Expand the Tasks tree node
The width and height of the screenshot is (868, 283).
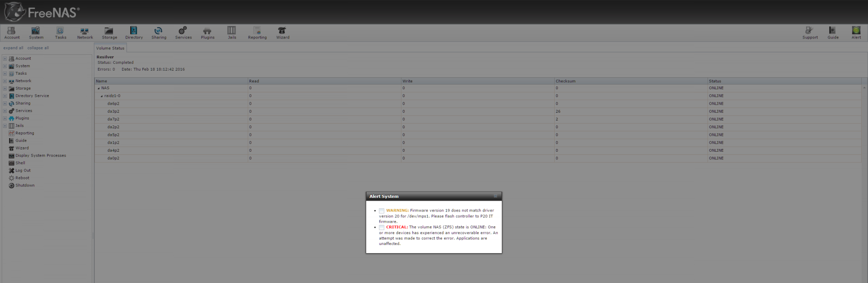[5, 73]
